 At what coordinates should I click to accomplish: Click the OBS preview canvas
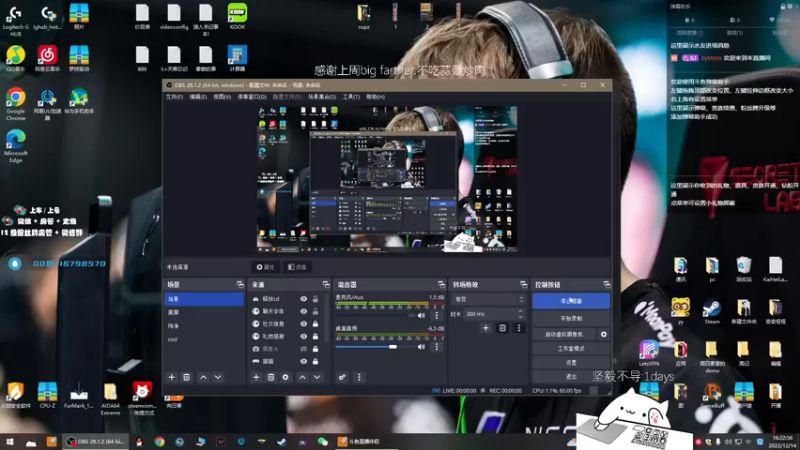tap(387, 179)
